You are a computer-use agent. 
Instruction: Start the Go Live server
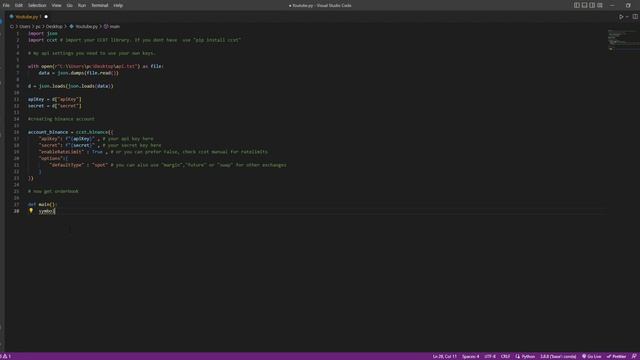(591, 356)
